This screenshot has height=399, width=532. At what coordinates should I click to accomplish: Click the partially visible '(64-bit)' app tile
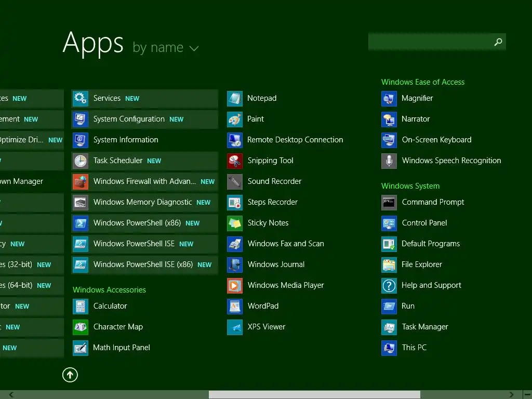coord(32,285)
